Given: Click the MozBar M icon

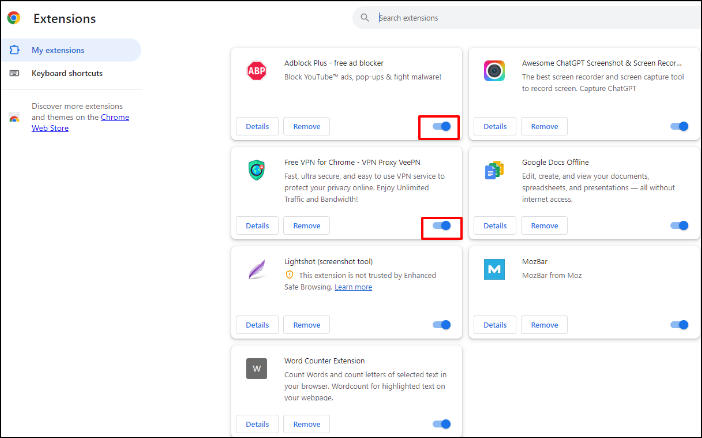Looking at the screenshot, I should tap(494, 269).
